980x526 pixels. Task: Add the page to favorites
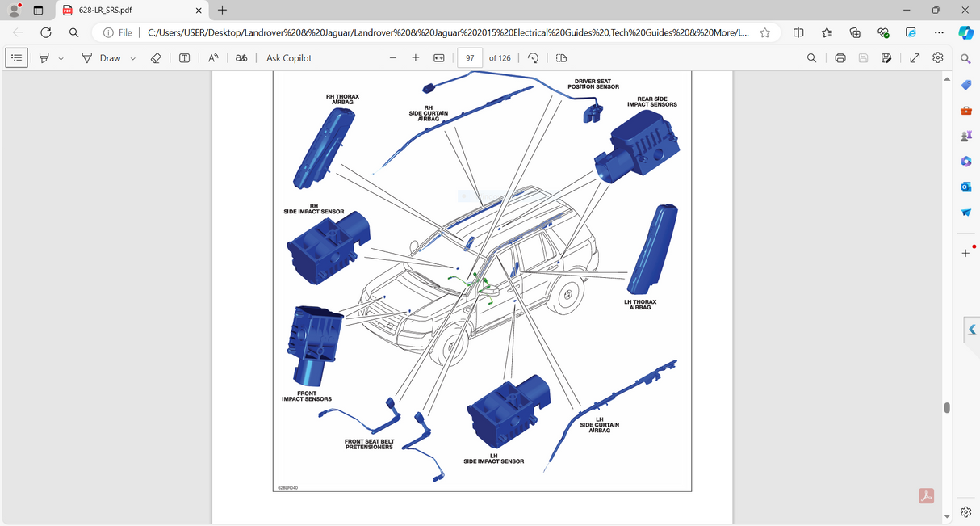pos(764,33)
